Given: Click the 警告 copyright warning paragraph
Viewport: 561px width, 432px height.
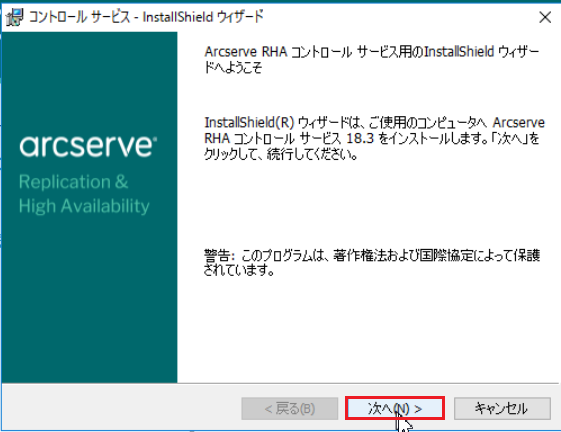Looking at the screenshot, I should click(372, 263).
